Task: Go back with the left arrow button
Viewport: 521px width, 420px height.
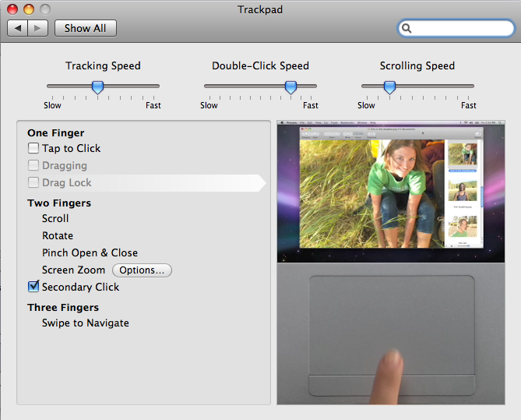Action: 18,28
